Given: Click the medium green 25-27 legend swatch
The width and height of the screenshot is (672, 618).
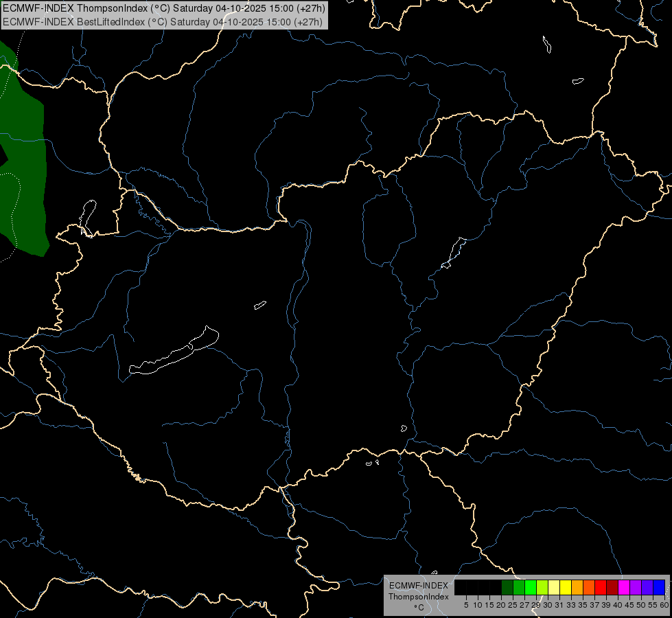Looking at the screenshot, I should tap(519, 587).
